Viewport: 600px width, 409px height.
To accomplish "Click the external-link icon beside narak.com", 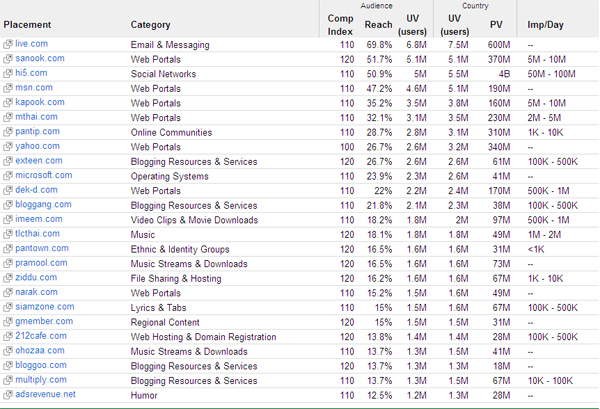I will point(8,293).
